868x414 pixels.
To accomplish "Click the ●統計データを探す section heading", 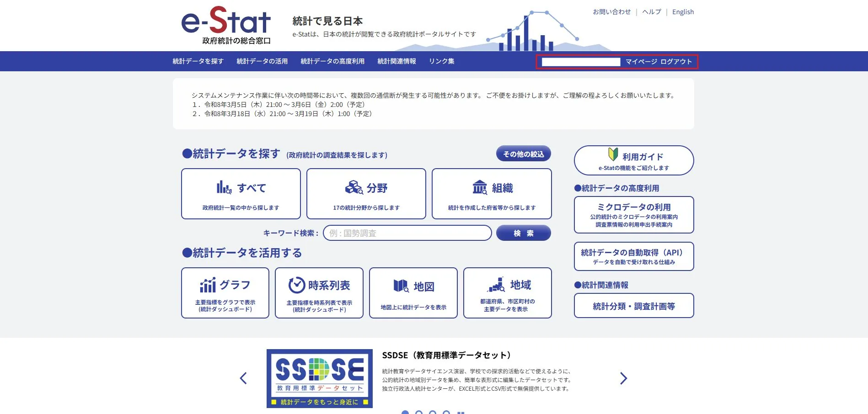I will click(231, 154).
